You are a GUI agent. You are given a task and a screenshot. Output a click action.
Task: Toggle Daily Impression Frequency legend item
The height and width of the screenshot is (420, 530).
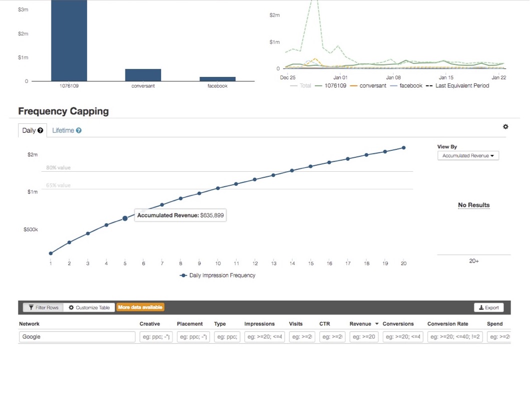(x=217, y=276)
